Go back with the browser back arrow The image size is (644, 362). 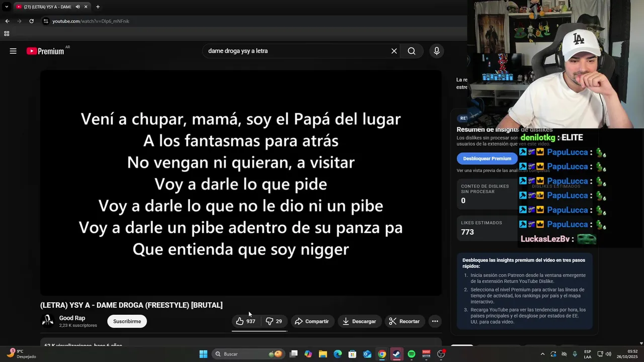[x=7, y=21]
